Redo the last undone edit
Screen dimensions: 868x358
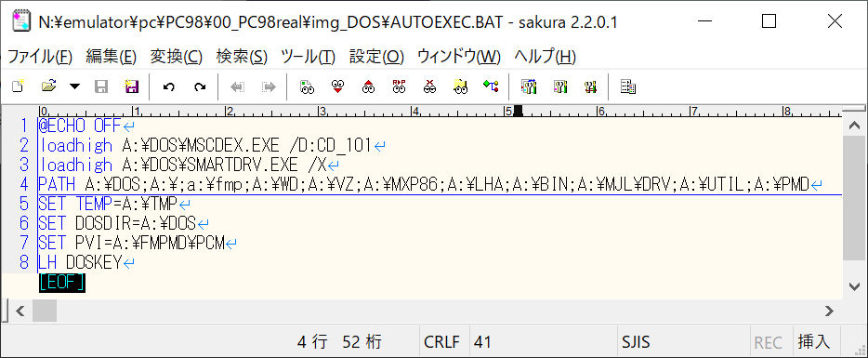click(x=200, y=86)
